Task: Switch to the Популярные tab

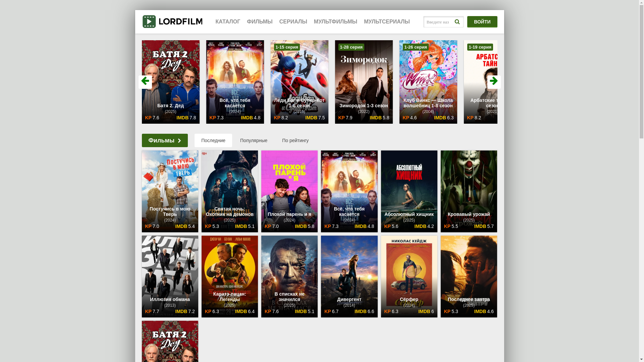Action: click(x=254, y=140)
